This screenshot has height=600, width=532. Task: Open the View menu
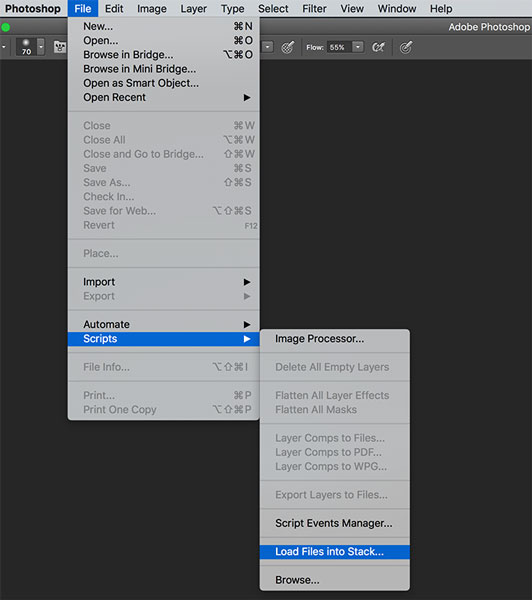pyautogui.click(x=352, y=8)
